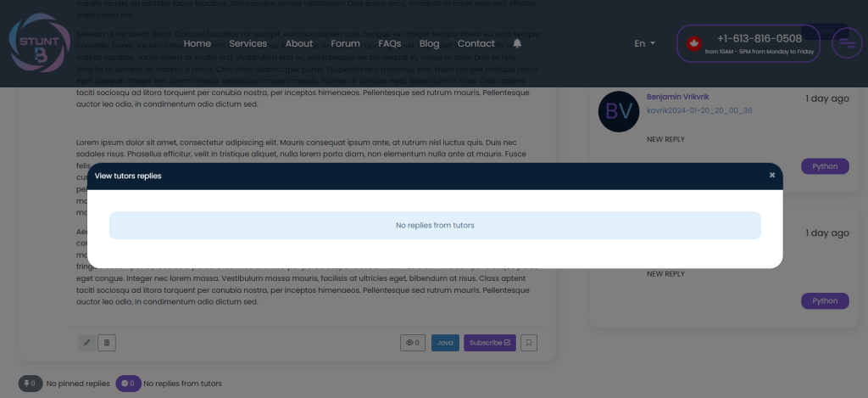Click the Canadian flag icon
Image resolution: width=868 pixels, height=398 pixels.
pos(694,43)
